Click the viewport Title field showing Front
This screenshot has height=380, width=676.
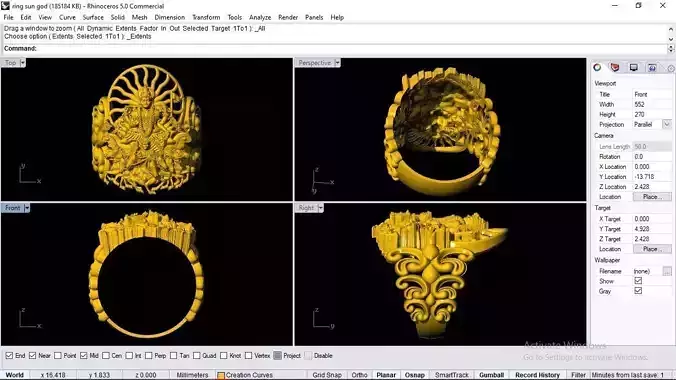click(652, 94)
